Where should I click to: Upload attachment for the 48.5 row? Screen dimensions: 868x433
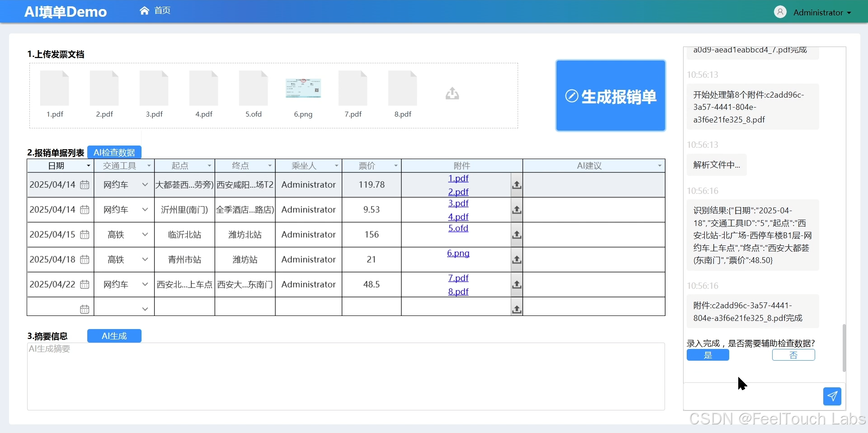(517, 284)
